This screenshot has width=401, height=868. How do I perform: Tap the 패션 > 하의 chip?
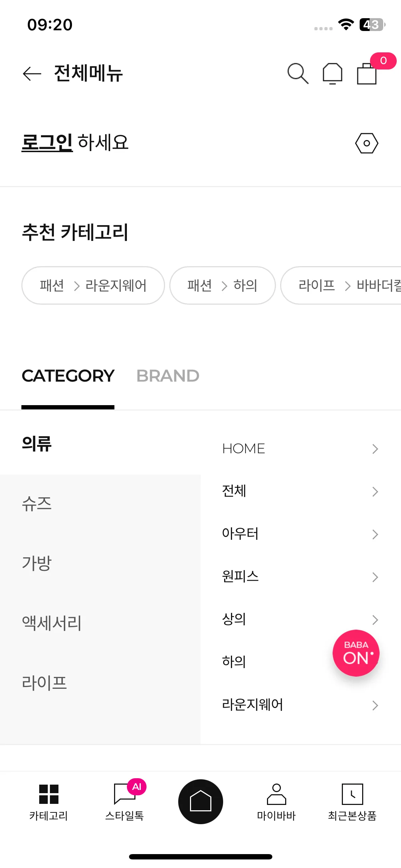(222, 285)
